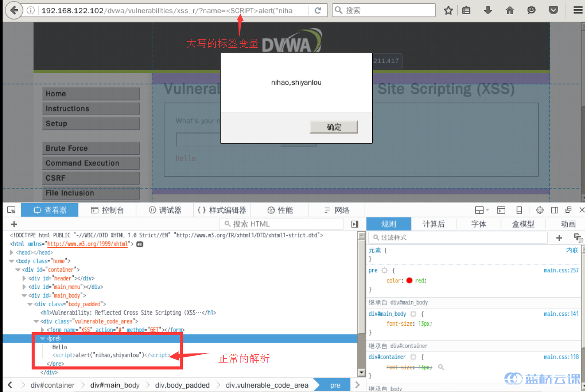Screen dimensions: 585x392
Task: Open site identity info icon in address bar
Action: tap(31, 10)
